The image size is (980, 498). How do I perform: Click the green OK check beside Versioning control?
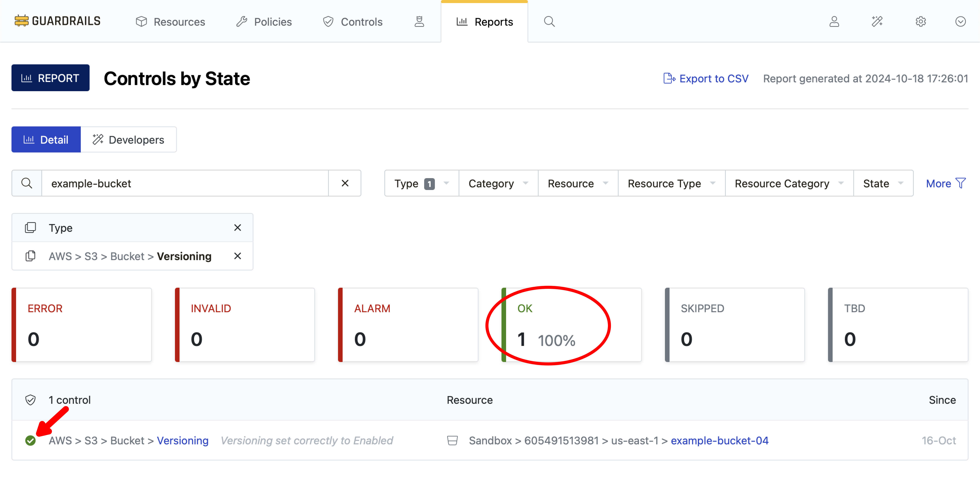point(30,441)
